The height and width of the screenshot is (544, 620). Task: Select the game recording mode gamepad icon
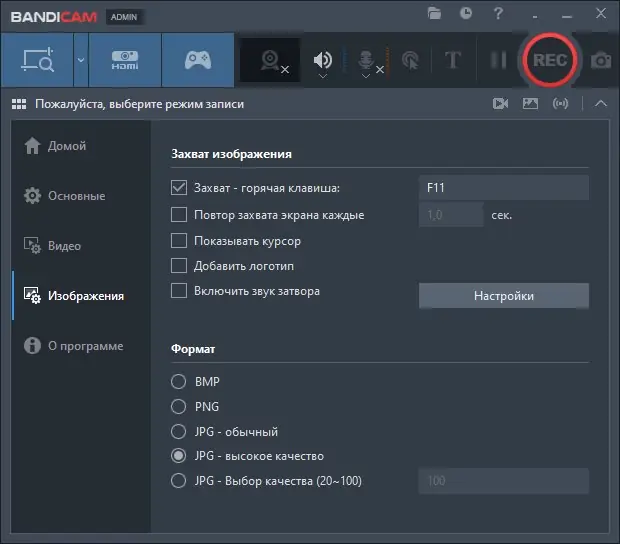pyautogui.click(x=198, y=60)
